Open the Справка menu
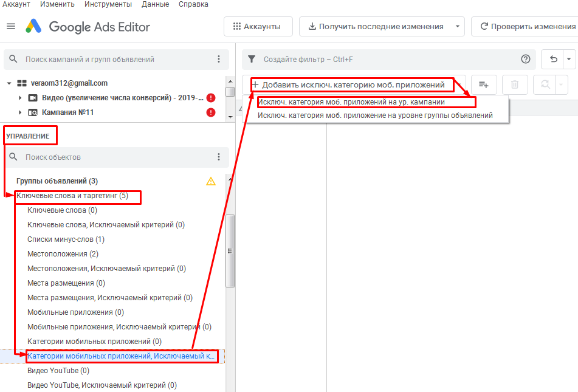The image size is (578, 392). (x=193, y=4)
